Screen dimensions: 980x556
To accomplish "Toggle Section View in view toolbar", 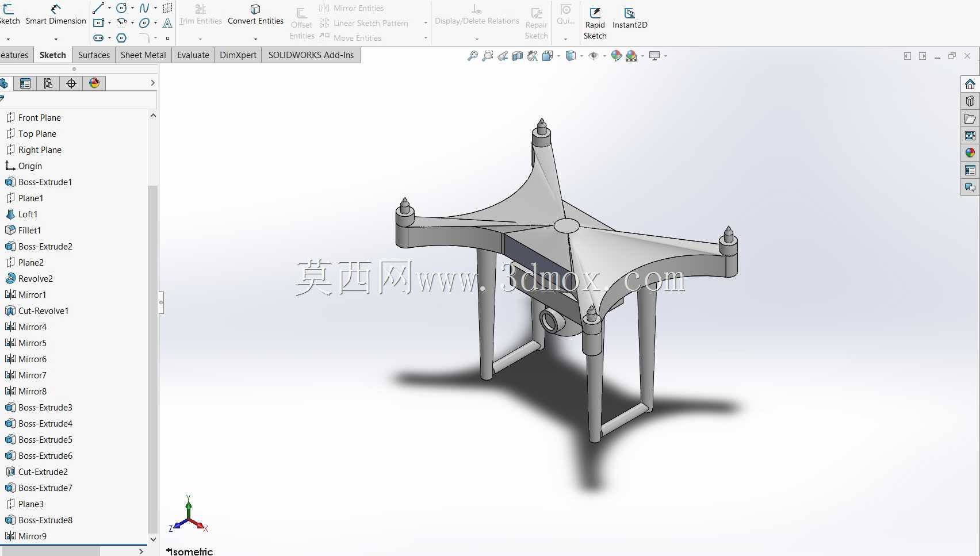I will [518, 56].
